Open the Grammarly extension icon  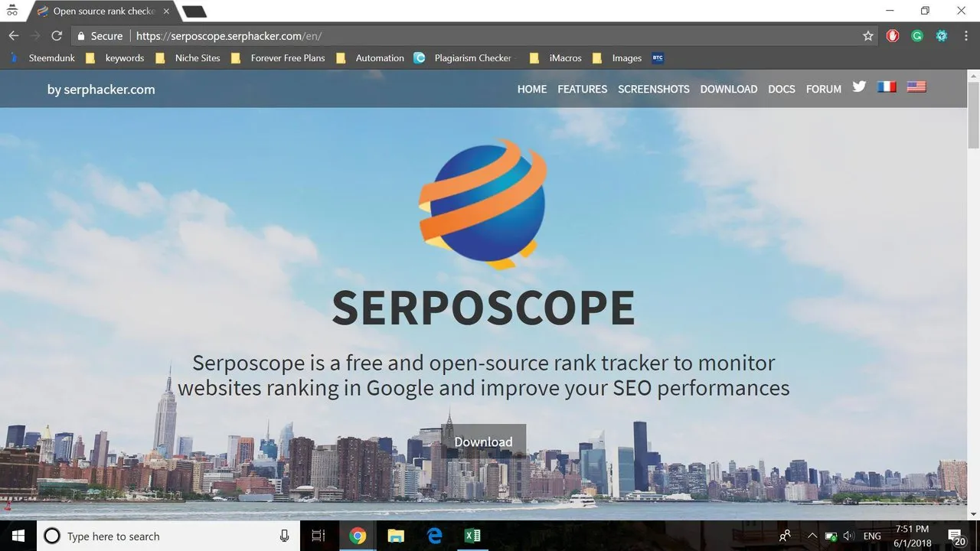(x=917, y=36)
